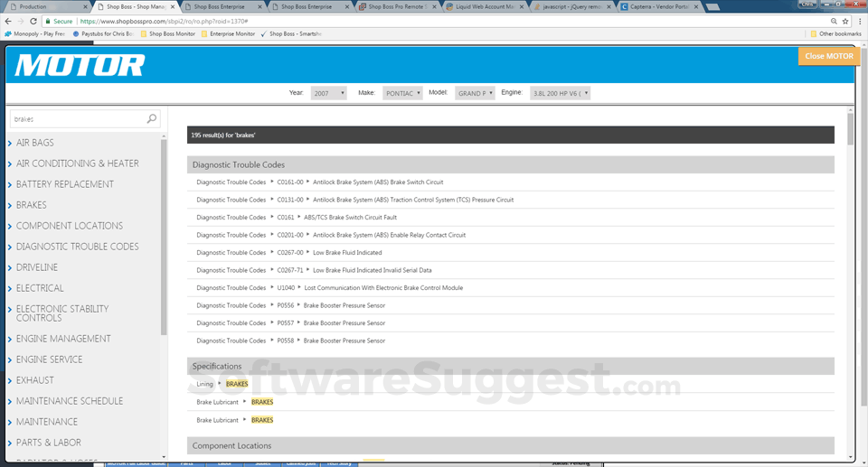Viewport: 868px width, 467px height.
Task: Click the MOTOR logo
Action: tap(80, 65)
